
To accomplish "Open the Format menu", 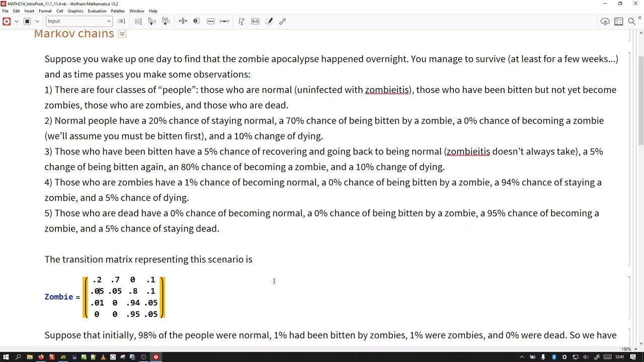I will [x=45, y=11].
